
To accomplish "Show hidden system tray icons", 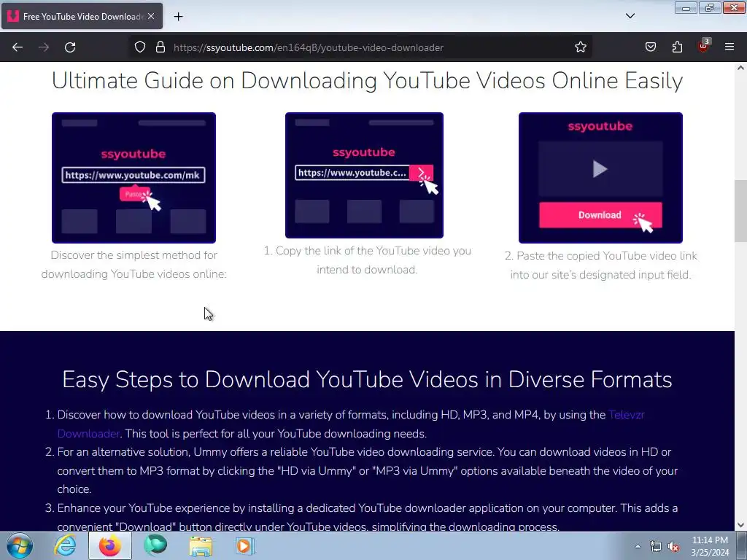I will click(x=638, y=546).
